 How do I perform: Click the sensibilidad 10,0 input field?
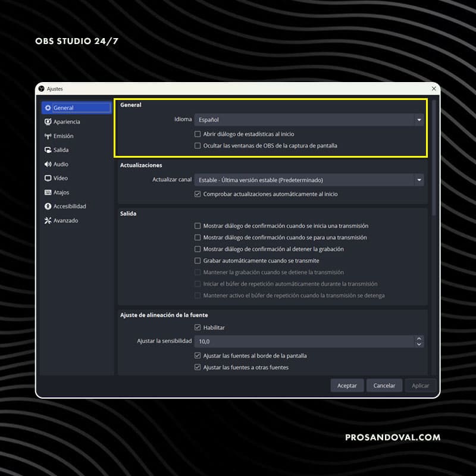(305, 342)
